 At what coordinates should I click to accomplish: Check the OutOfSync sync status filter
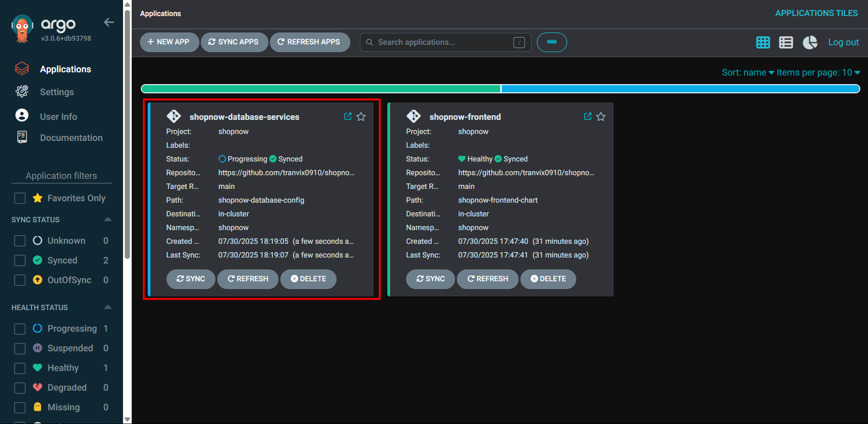click(20, 280)
